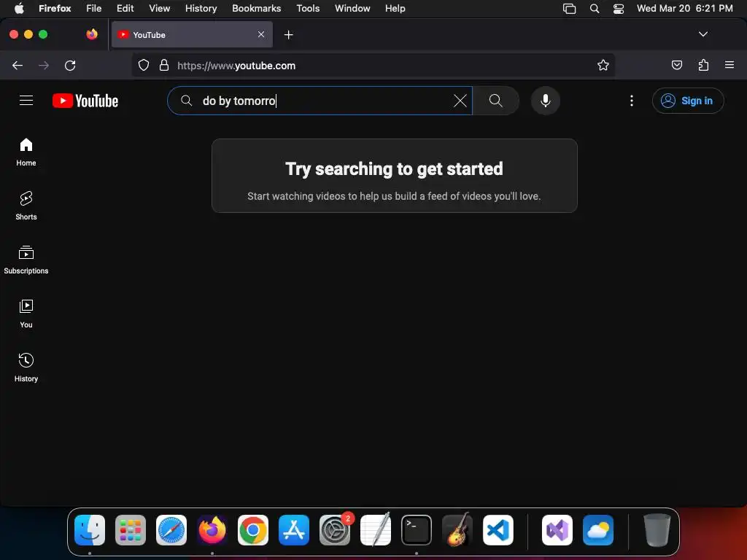Open GarageBand from the Dock
Image resolution: width=747 pixels, height=560 pixels.
coord(457,530)
